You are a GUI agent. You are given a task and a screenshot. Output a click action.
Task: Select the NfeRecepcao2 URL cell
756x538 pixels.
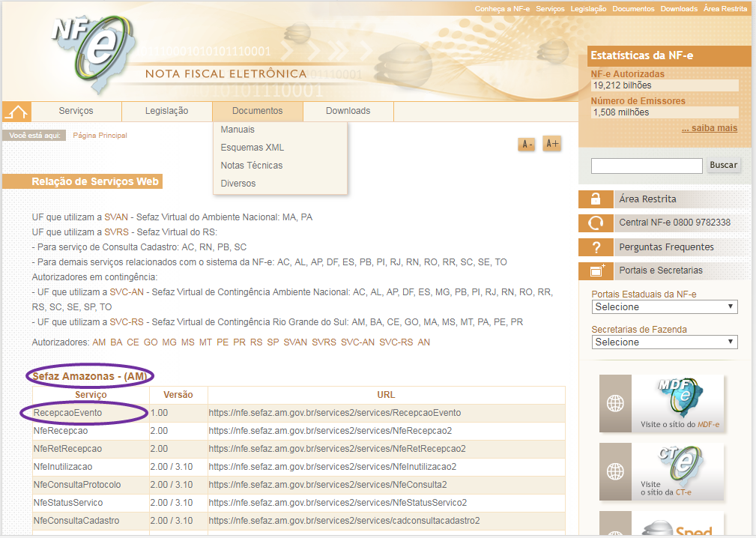pyautogui.click(x=386, y=431)
